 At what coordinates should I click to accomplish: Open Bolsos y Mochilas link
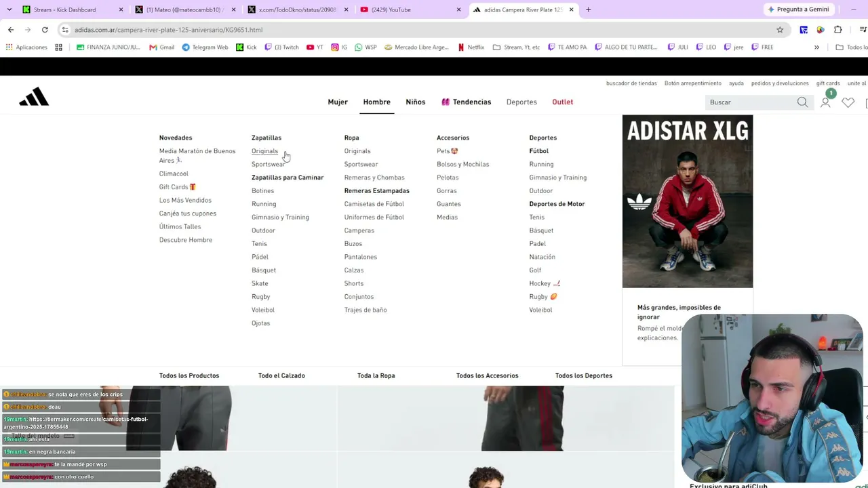click(x=463, y=164)
